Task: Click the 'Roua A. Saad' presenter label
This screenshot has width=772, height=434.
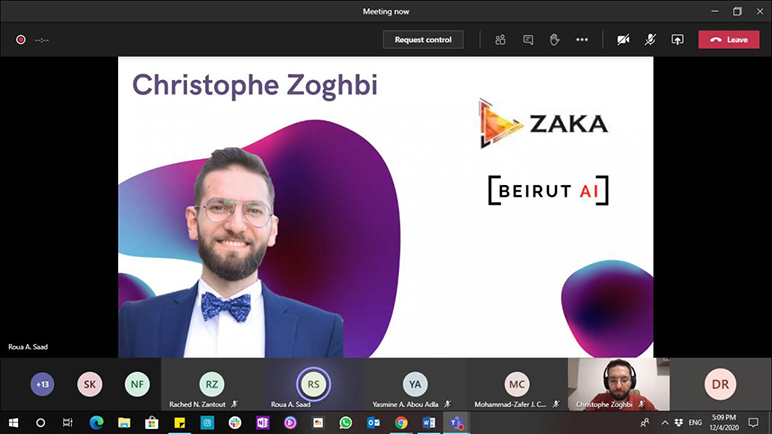Action: 28,347
